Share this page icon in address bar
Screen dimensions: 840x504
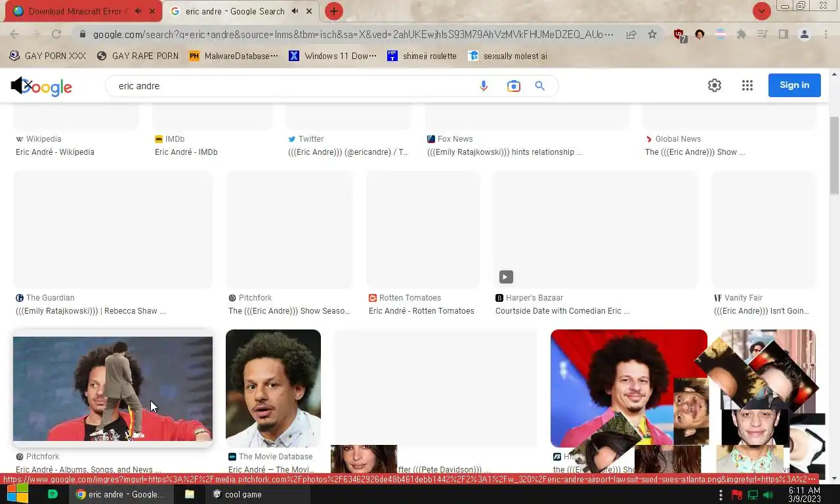pyautogui.click(x=631, y=34)
